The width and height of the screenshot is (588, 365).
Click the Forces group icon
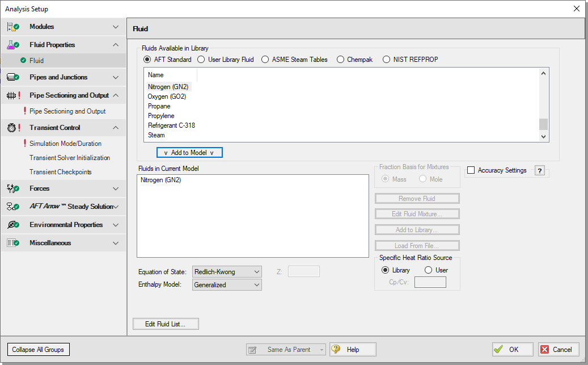tap(13, 188)
